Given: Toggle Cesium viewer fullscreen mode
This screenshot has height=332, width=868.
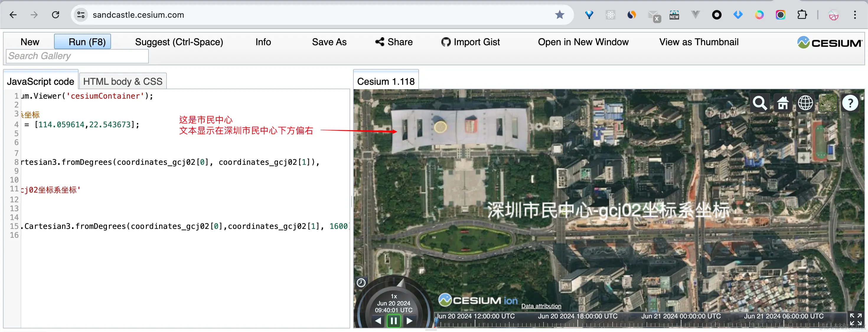Looking at the screenshot, I should (855, 319).
